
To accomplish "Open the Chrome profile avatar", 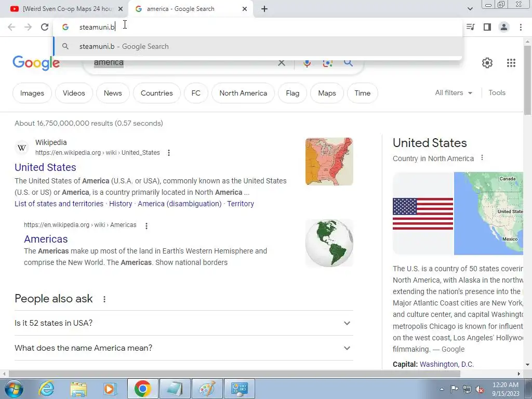I will click(x=504, y=27).
